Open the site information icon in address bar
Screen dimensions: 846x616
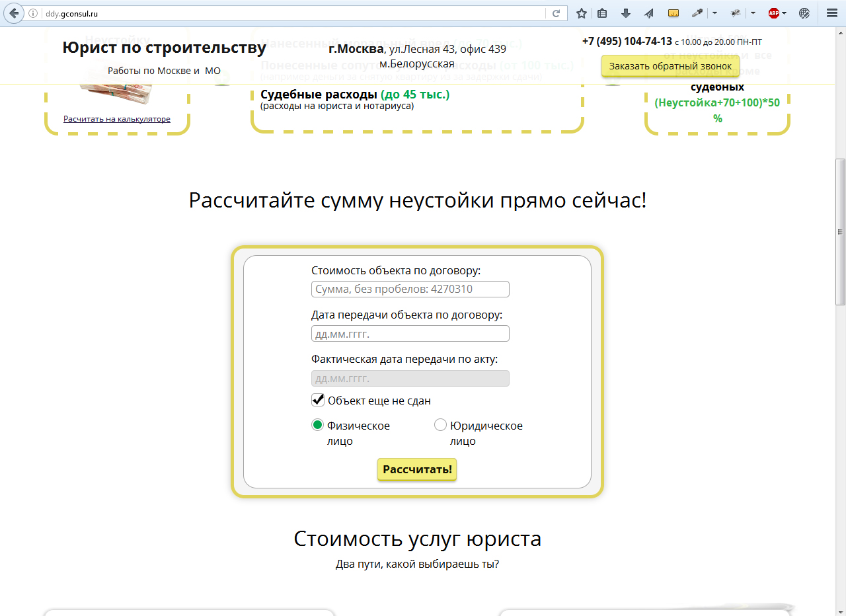pos(32,13)
